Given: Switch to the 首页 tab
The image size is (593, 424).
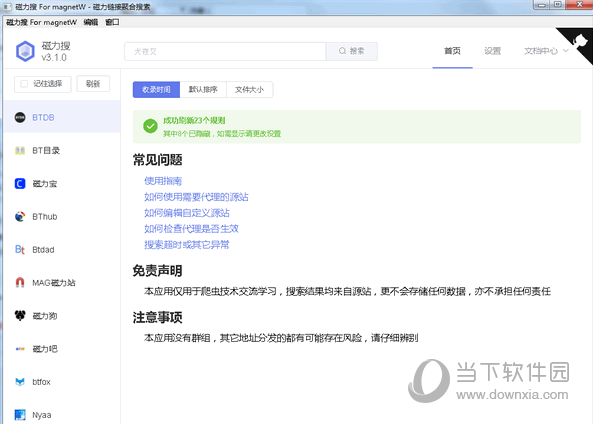Looking at the screenshot, I should point(452,51).
